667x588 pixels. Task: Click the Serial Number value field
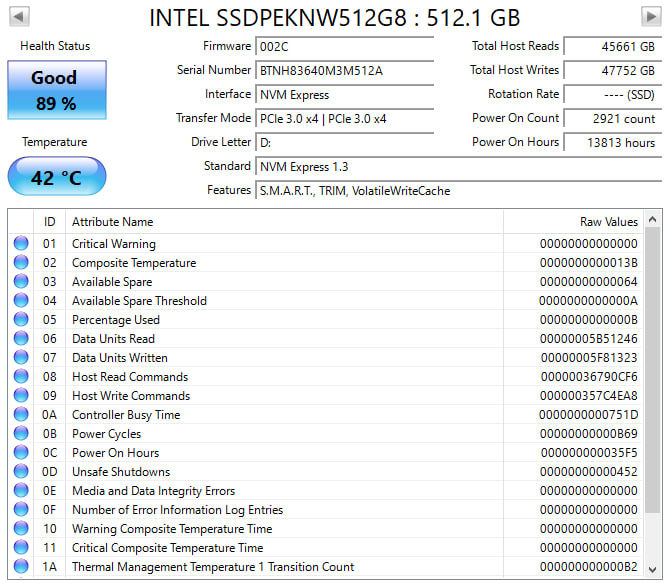345,70
